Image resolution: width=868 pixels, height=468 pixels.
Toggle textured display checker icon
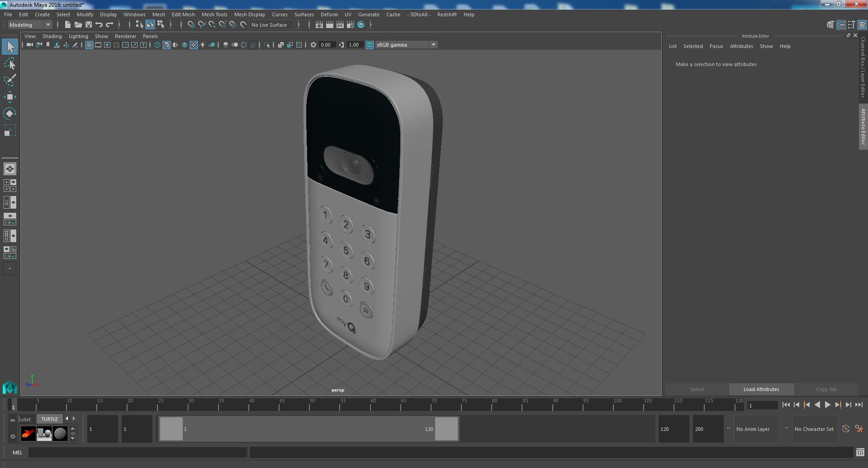[194, 45]
